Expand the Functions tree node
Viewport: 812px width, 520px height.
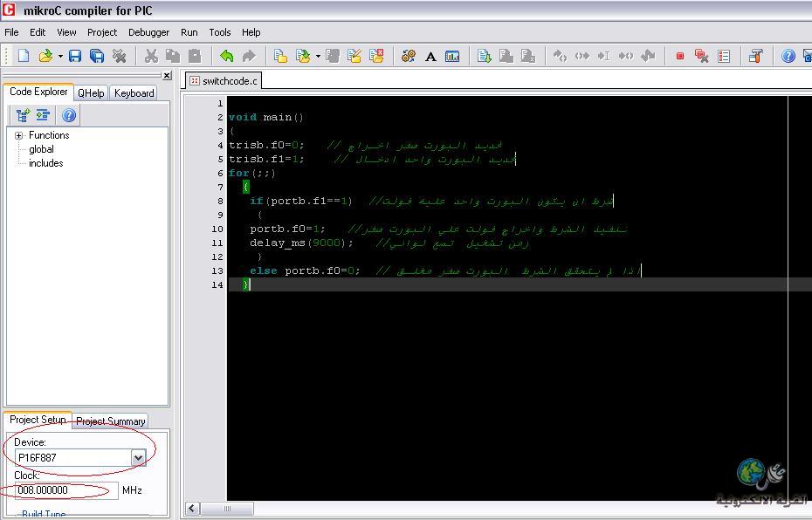pyautogui.click(x=18, y=135)
